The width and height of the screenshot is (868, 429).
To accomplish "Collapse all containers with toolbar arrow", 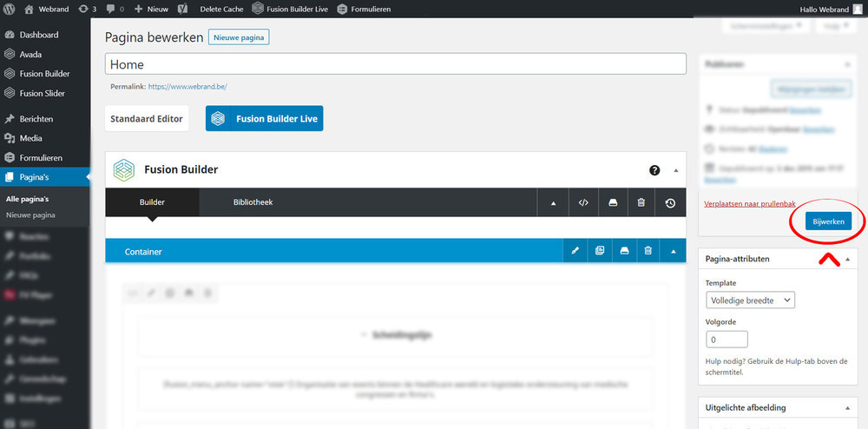I will click(x=552, y=203).
